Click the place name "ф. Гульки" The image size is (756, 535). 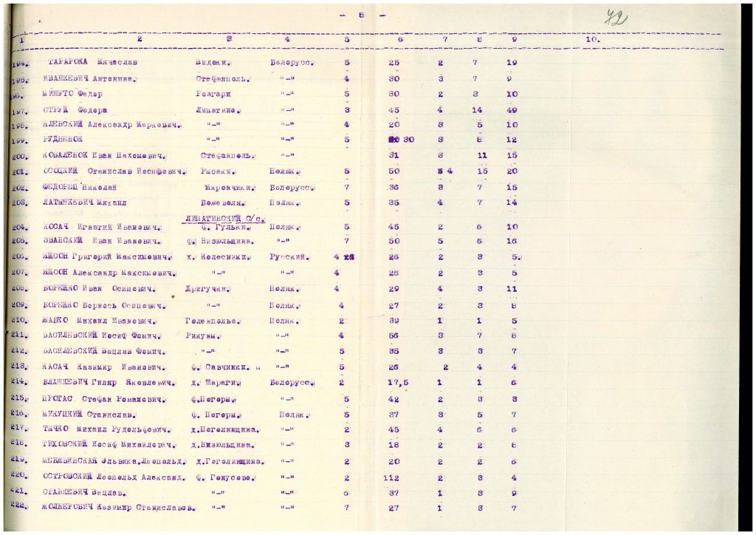point(226,227)
